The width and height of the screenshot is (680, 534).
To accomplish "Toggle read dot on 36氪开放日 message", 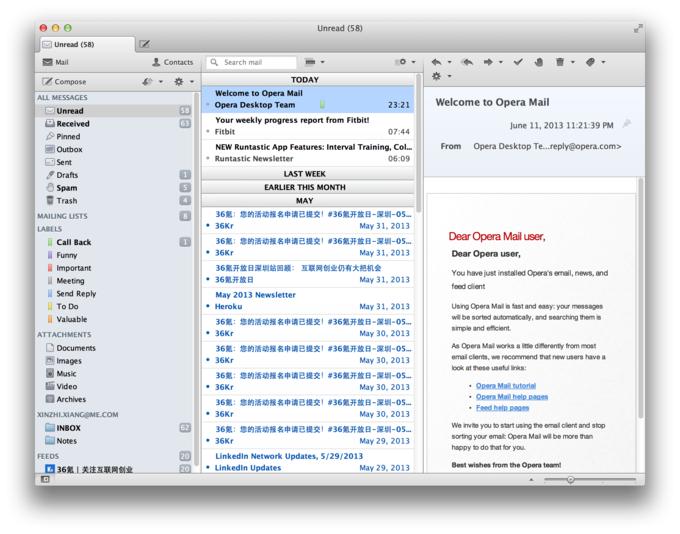I will pyautogui.click(x=208, y=279).
